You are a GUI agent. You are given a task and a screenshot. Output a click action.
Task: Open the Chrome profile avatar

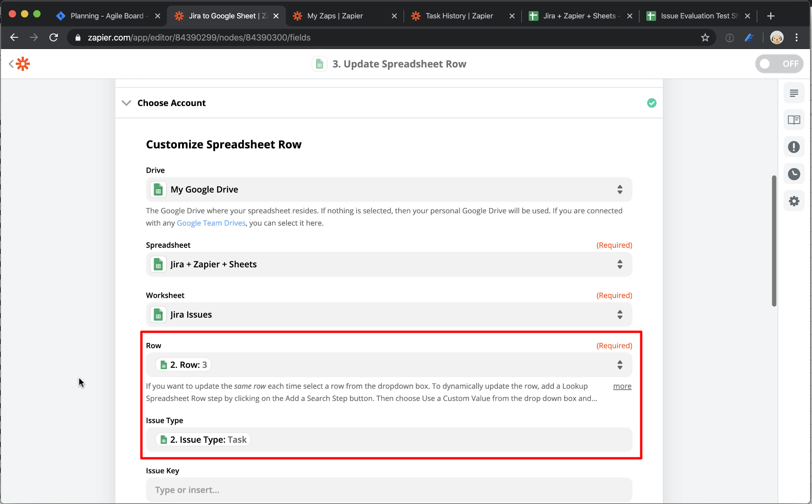click(x=777, y=37)
